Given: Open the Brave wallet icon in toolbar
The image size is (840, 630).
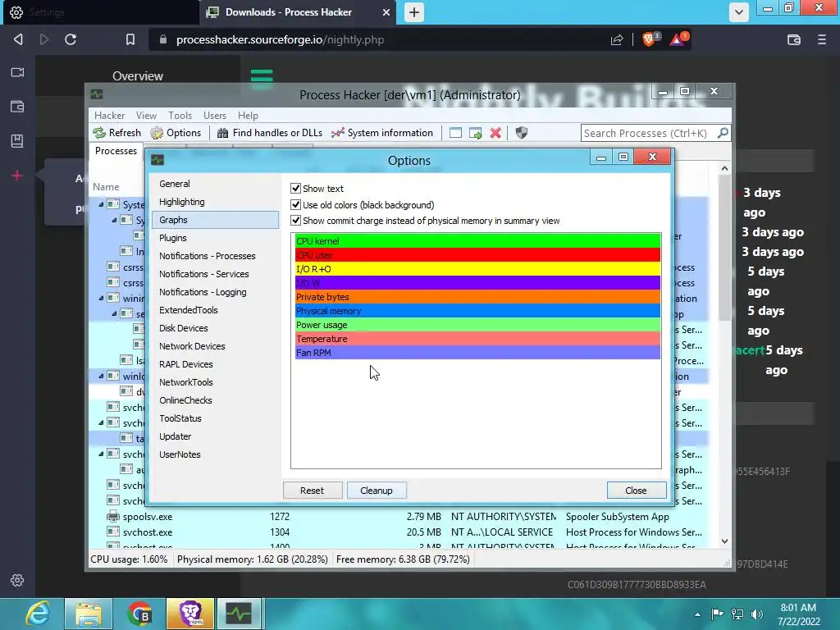Looking at the screenshot, I should point(794,39).
